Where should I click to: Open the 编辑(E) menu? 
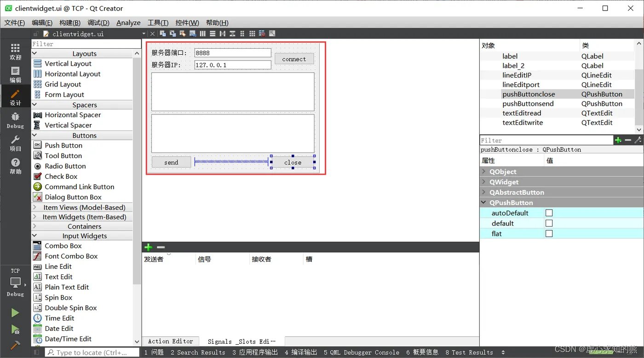click(42, 23)
